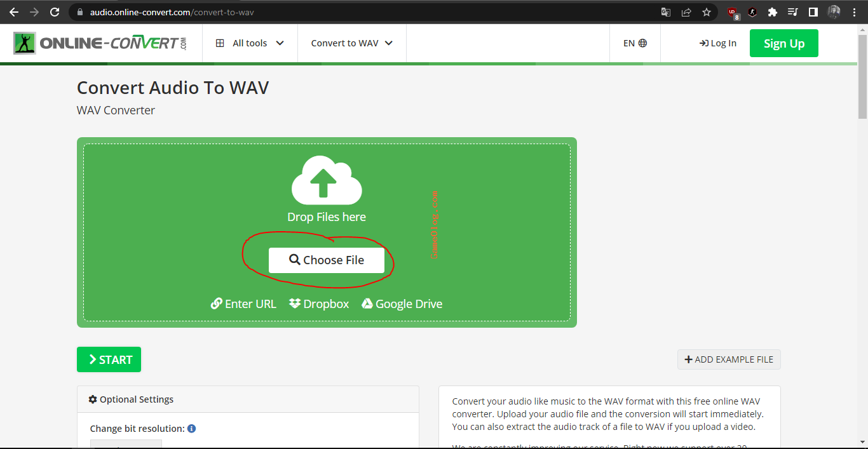Toggle the browser side panel

pos(813,12)
